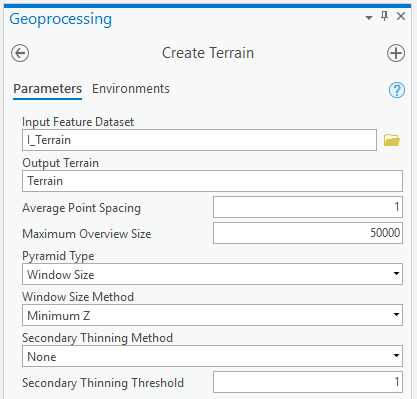
Task: Browse for Input Feature Dataset using folder icon
Action: 392,140
